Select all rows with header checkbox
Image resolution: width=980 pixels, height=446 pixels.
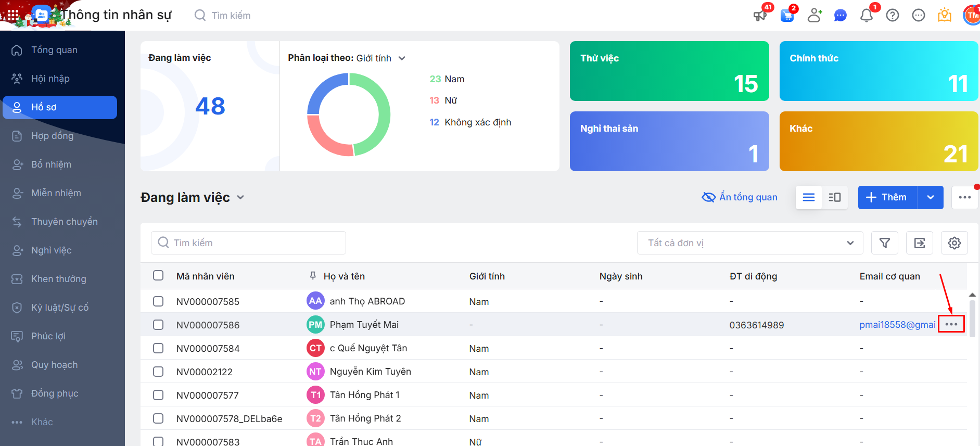[x=158, y=276]
